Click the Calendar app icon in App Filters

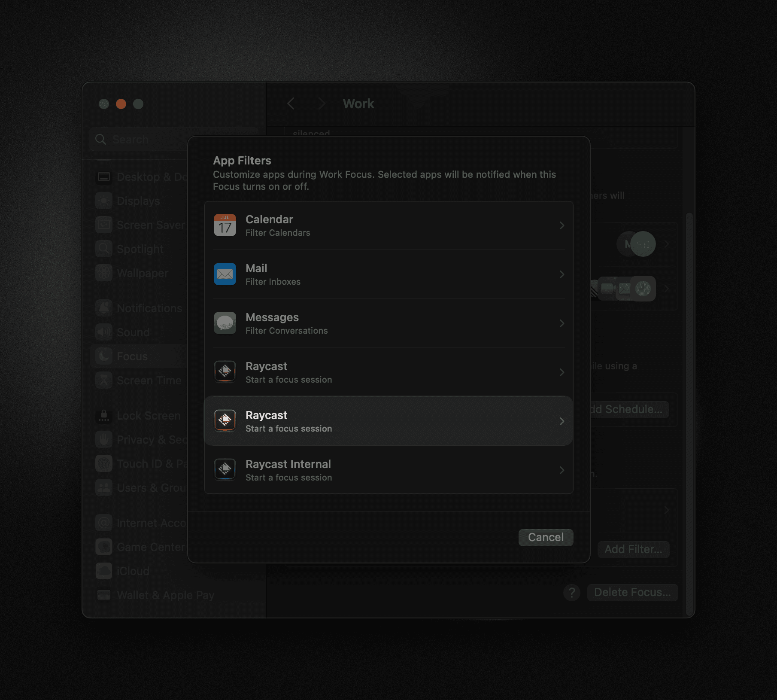click(225, 225)
